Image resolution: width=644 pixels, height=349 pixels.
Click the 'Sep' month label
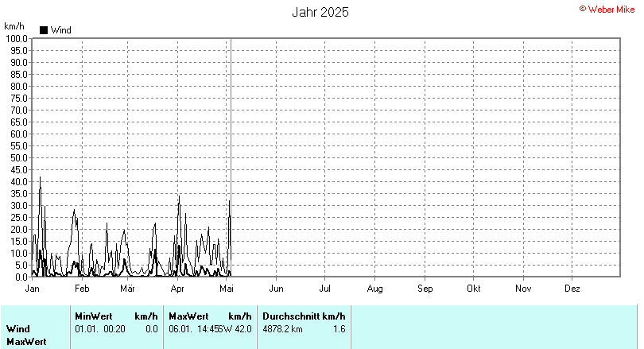[x=425, y=289]
